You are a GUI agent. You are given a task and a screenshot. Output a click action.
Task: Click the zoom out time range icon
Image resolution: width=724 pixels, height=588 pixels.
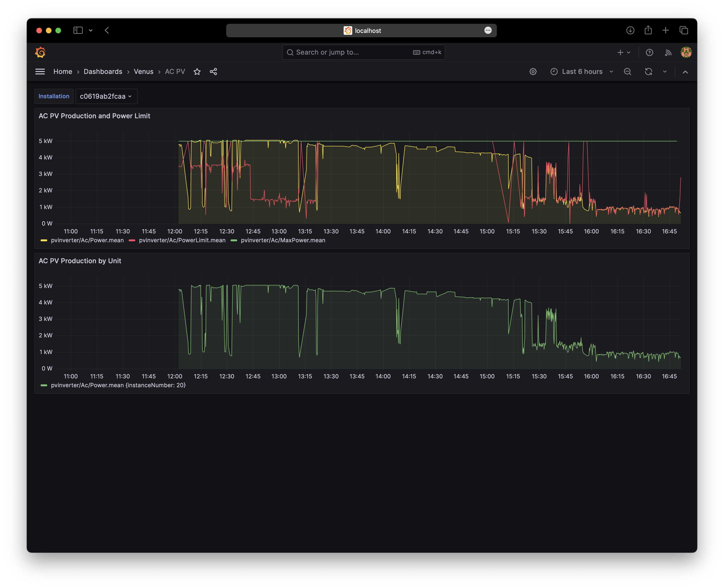[x=627, y=72]
